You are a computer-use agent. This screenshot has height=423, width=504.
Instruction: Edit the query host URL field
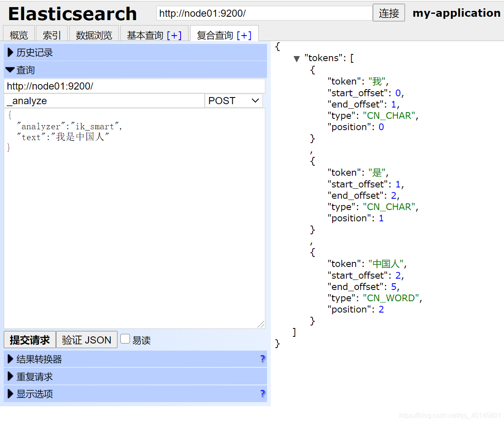(135, 86)
